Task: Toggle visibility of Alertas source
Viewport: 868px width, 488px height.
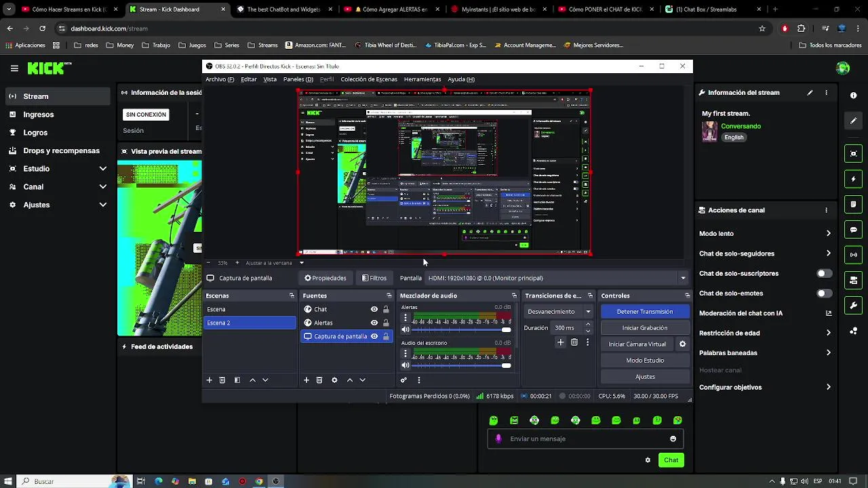Action: pos(374,323)
